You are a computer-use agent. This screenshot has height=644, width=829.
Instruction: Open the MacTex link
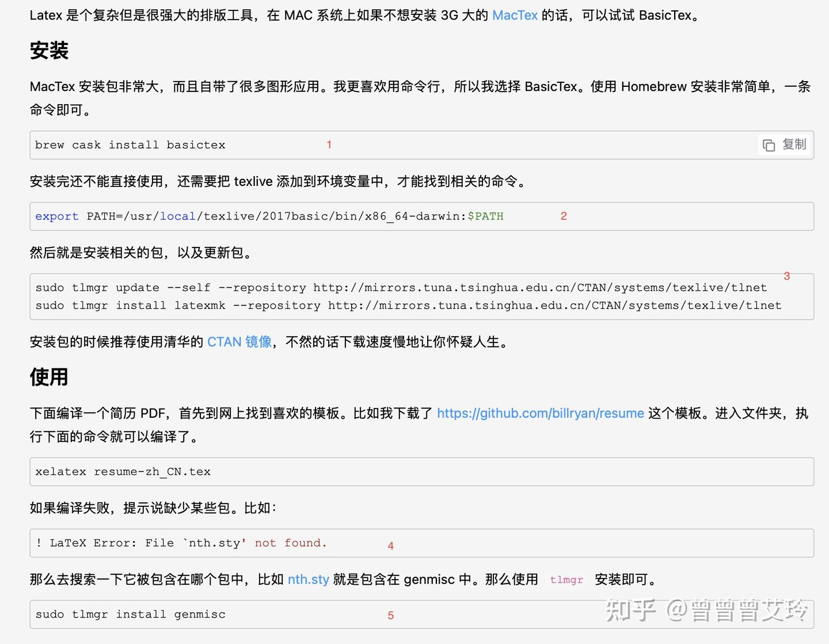(x=515, y=16)
